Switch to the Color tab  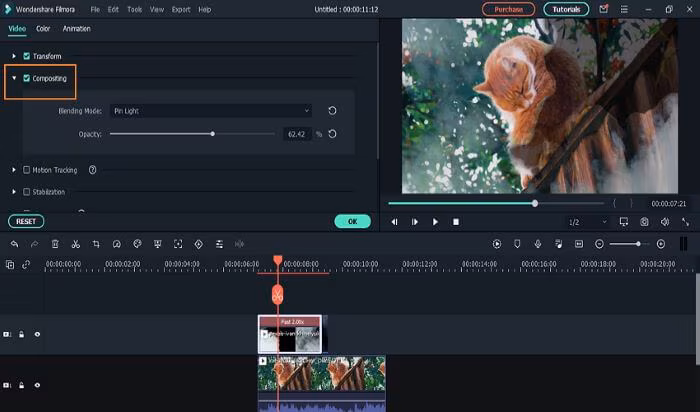pyautogui.click(x=43, y=29)
